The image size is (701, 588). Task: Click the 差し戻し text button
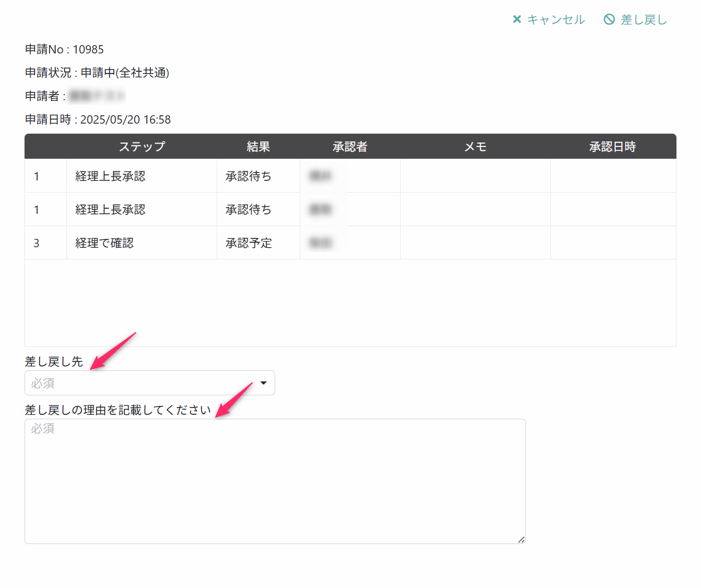point(644,19)
